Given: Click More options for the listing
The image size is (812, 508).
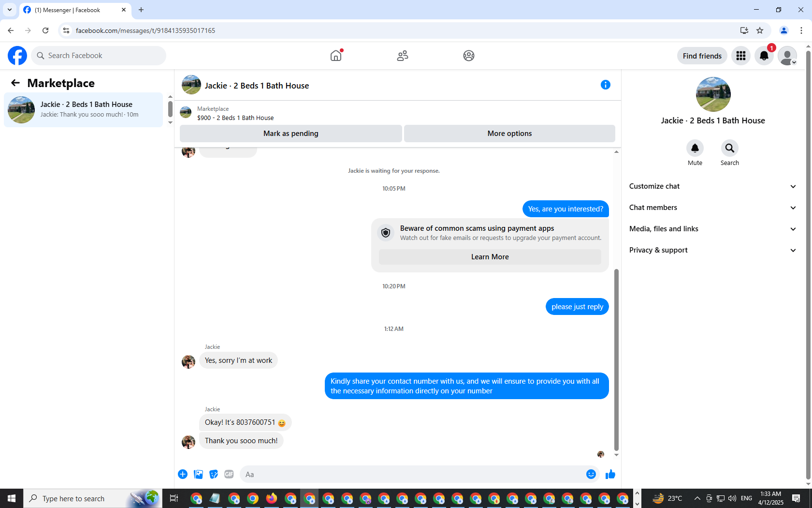Looking at the screenshot, I should pos(509,134).
